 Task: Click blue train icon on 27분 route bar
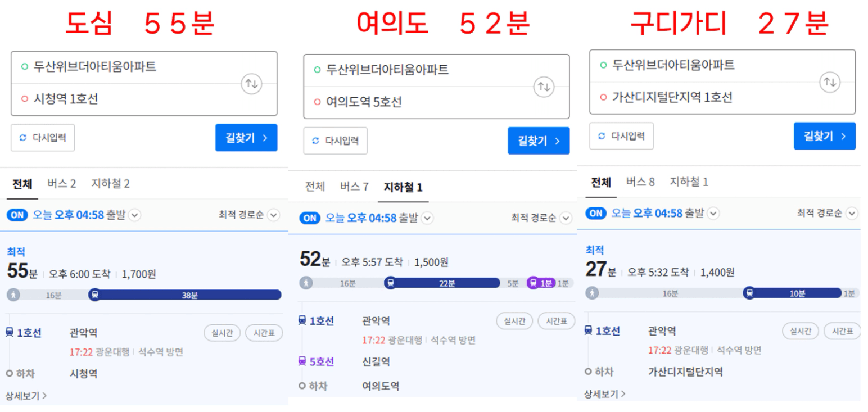click(x=749, y=293)
